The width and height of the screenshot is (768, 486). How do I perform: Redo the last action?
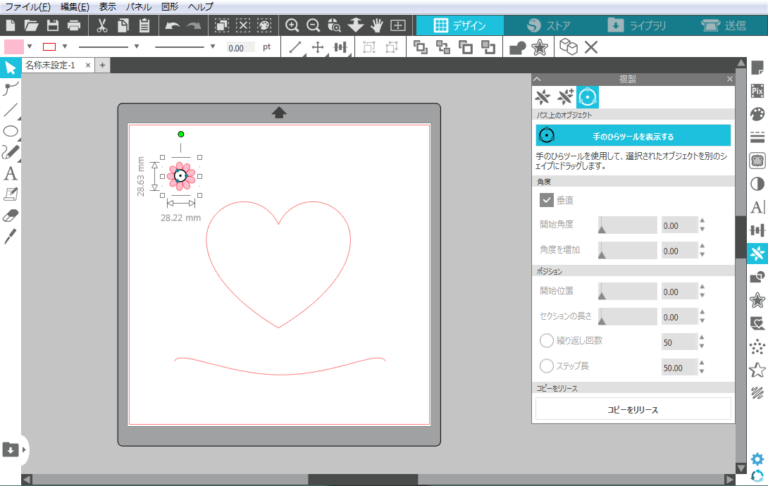[193, 25]
